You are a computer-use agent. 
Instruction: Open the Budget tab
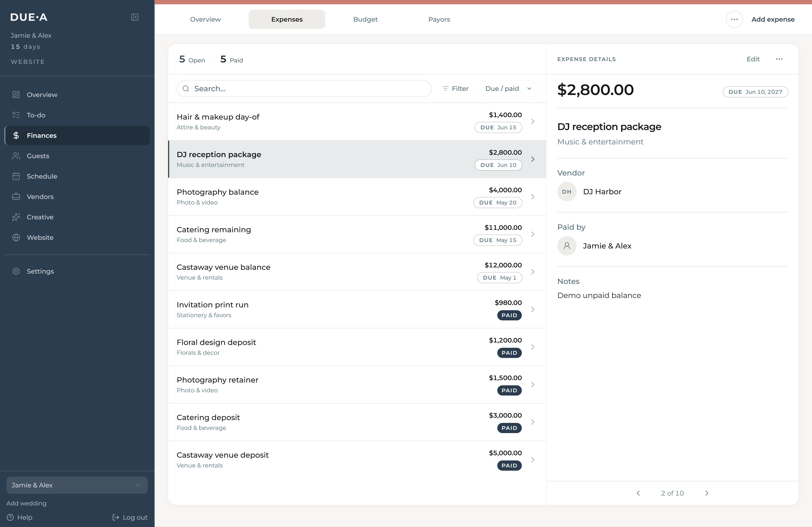(x=365, y=19)
